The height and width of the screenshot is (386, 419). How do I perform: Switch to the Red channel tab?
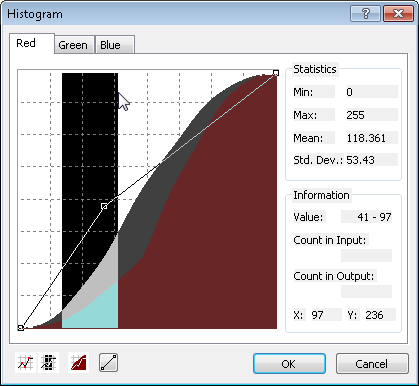coord(32,43)
